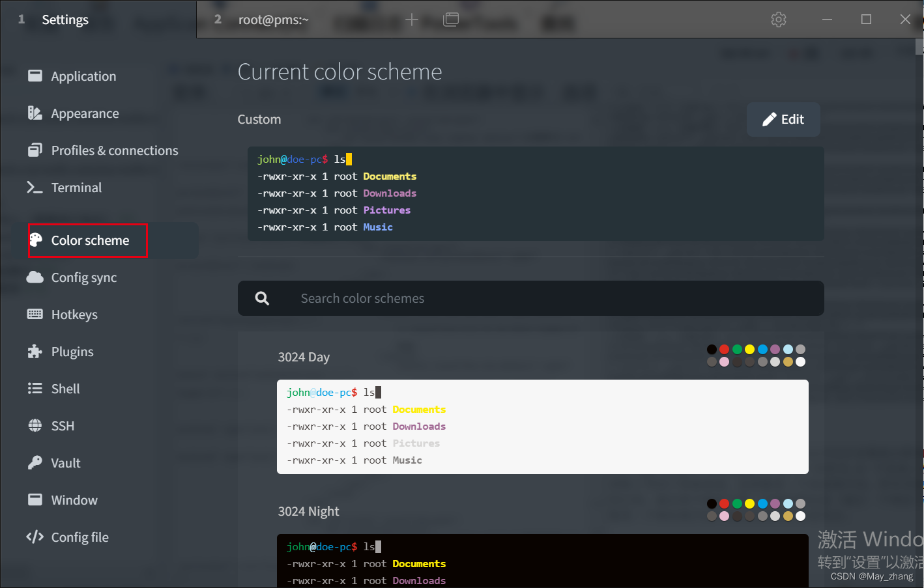Viewport: 924px width, 588px height.
Task: Click the red swatch of 3024 Day palette
Action: [x=724, y=350]
